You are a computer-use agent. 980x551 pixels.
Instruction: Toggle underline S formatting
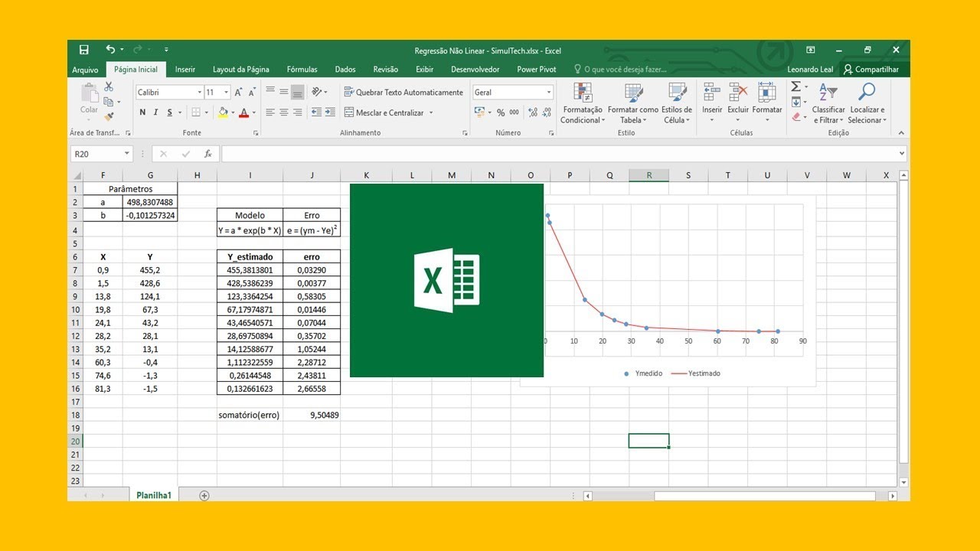tap(170, 112)
